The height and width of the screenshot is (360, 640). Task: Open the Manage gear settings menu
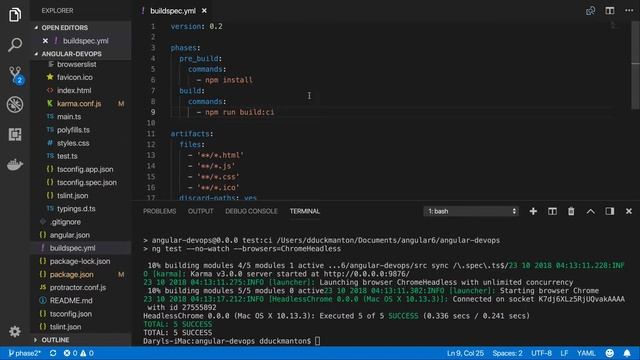pos(15,331)
